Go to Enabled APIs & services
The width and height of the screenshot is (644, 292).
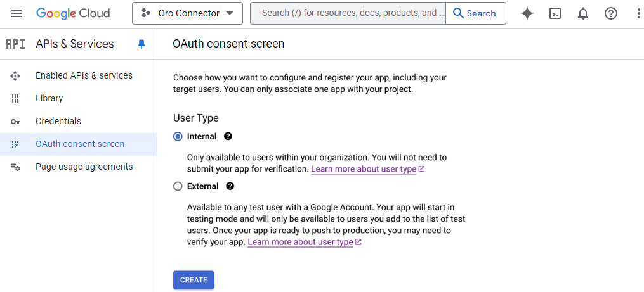(84, 75)
